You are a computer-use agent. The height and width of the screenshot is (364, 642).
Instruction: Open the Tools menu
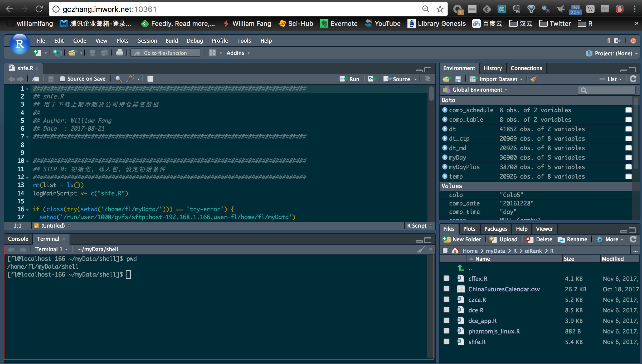point(244,41)
